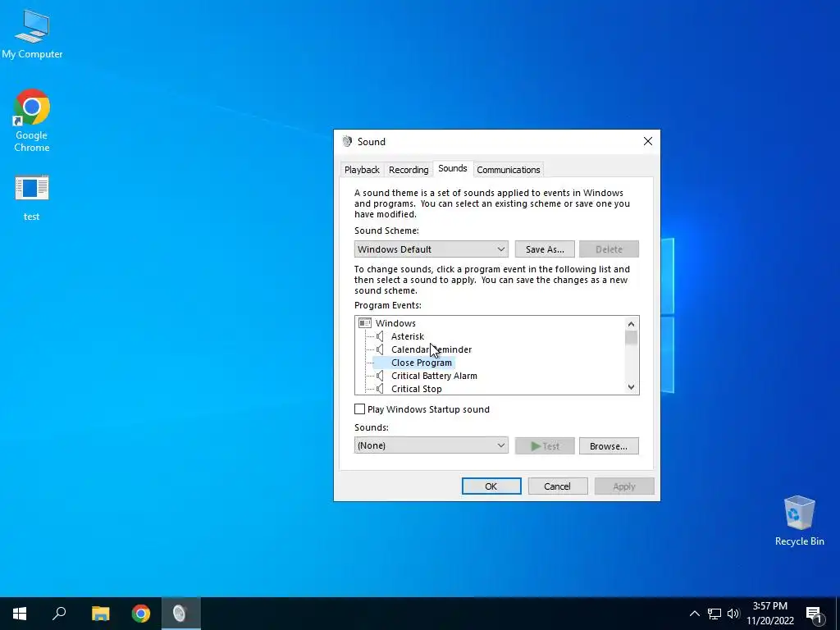Click the Windows group icon in events list
The image size is (840, 630).
pyautogui.click(x=365, y=323)
